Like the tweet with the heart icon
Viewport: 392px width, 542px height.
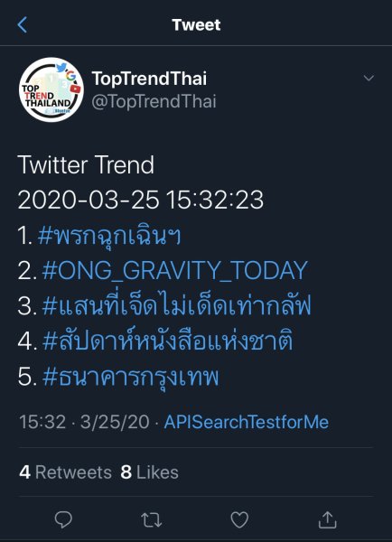click(x=239, y=519)
